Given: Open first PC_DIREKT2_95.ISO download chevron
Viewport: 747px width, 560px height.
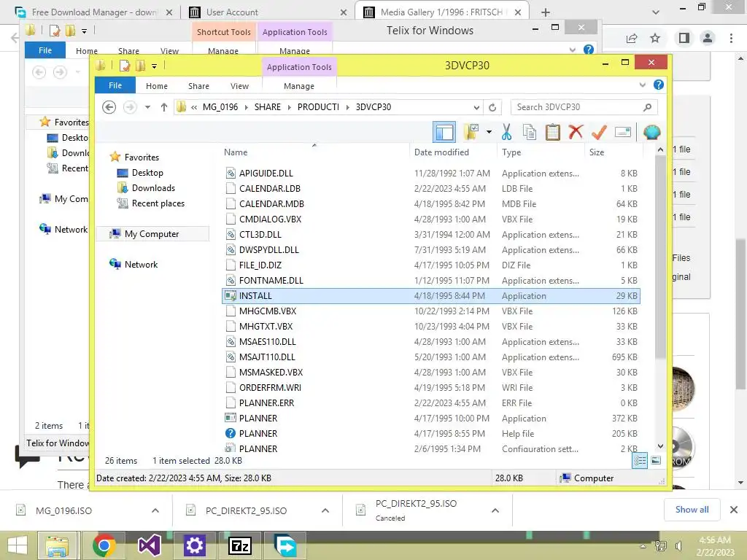Looking at the screenshot, I should [x=325, y=510].
